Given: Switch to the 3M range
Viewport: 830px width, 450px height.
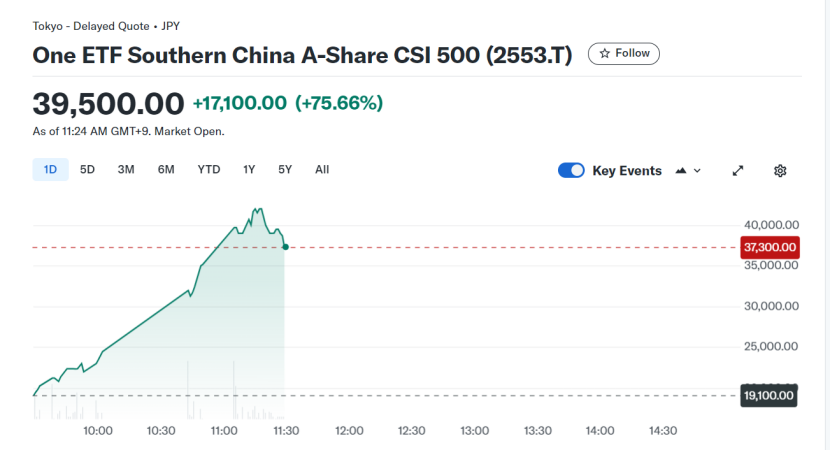Looking at the screenshot, I should (x=126, y=169).
